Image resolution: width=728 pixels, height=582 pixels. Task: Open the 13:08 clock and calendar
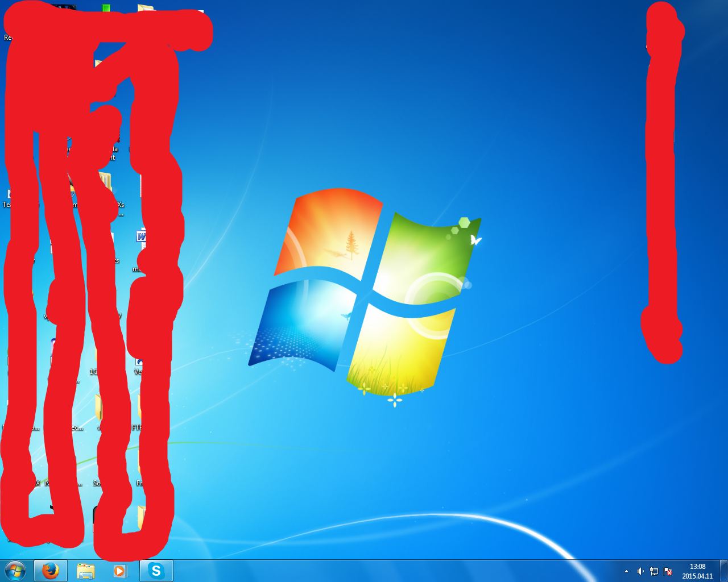697,571
